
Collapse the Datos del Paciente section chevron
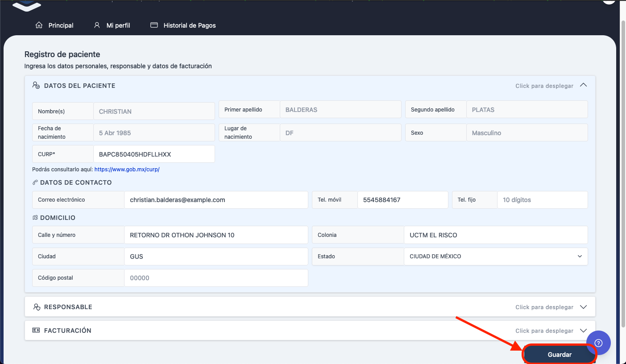[x=583, y=85]
